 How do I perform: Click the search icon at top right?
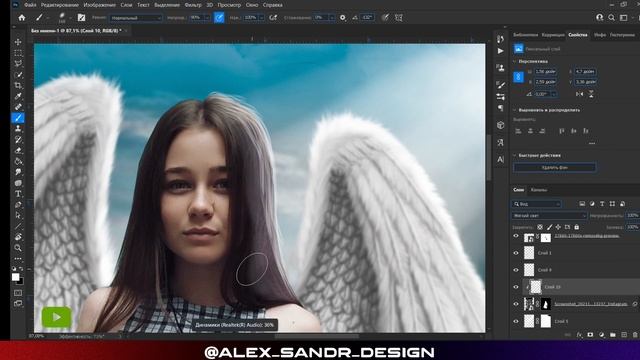pyautogui.click(x=611, y=18)
